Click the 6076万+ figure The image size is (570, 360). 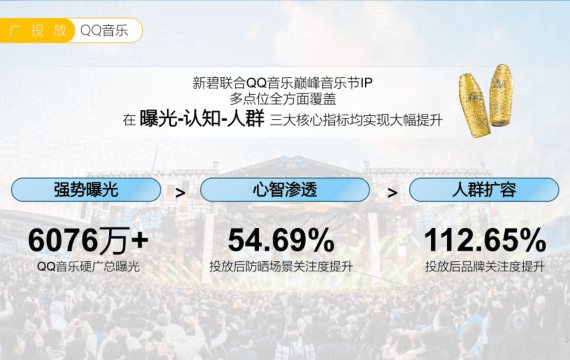pyautogui.click(x=88, y=240)
